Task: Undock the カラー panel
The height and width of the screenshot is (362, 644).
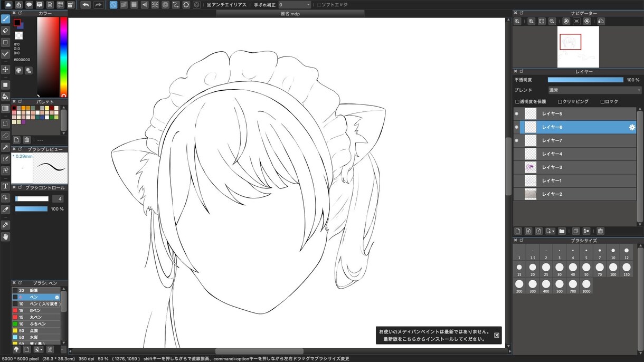Action: coord(20,13)
